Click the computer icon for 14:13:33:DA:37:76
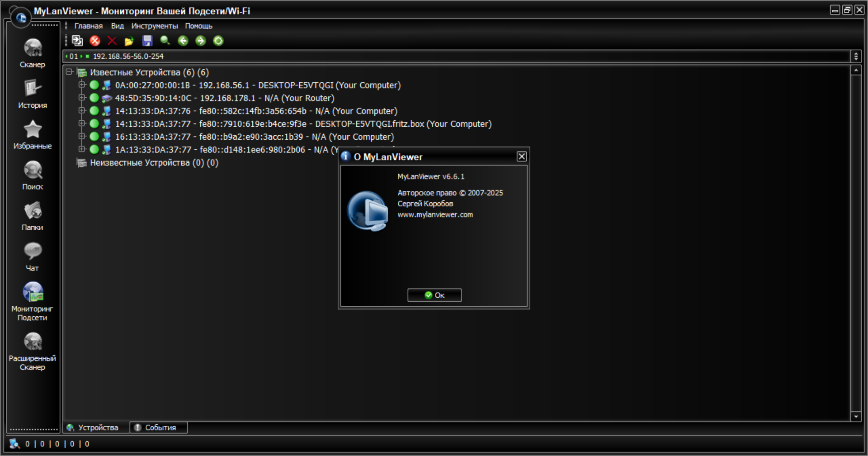The image size is (868, 456). [x=107, y=111]
